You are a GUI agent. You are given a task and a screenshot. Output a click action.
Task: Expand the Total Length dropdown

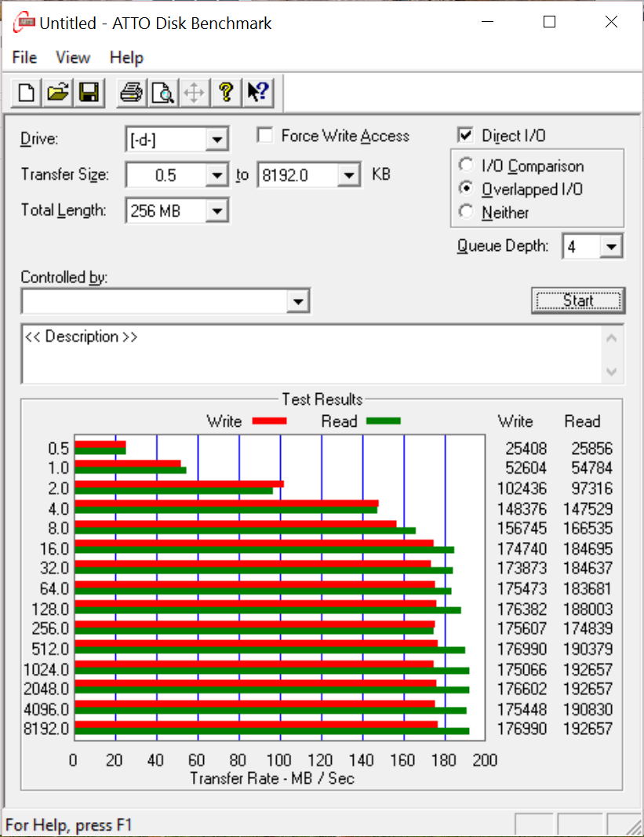tap(216, 211)
